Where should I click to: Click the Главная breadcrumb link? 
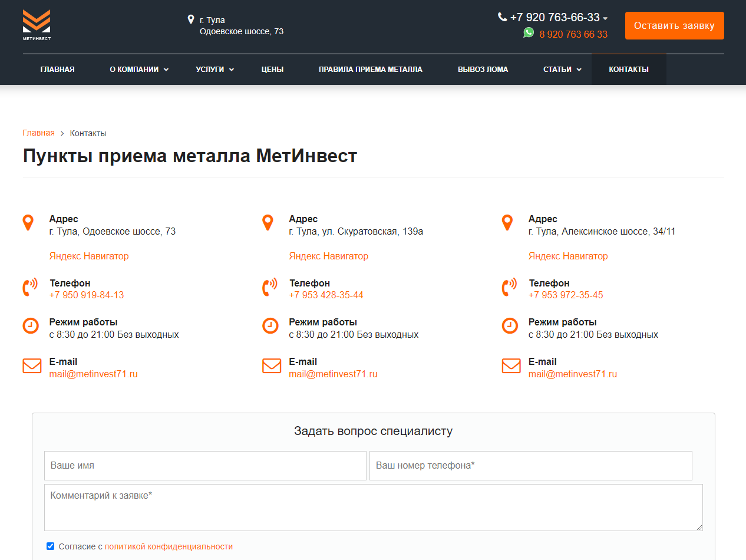click(39, 133)
